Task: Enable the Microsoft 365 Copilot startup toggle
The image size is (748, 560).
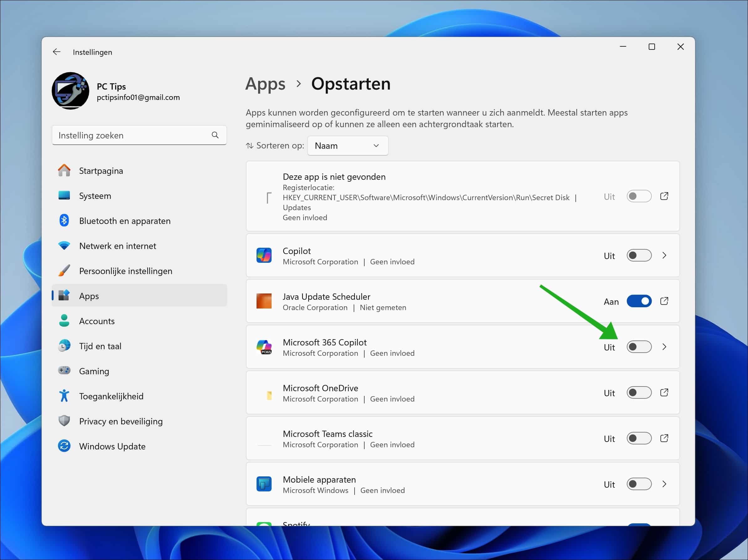Action: pyautogui.click(x=639, y=347)
